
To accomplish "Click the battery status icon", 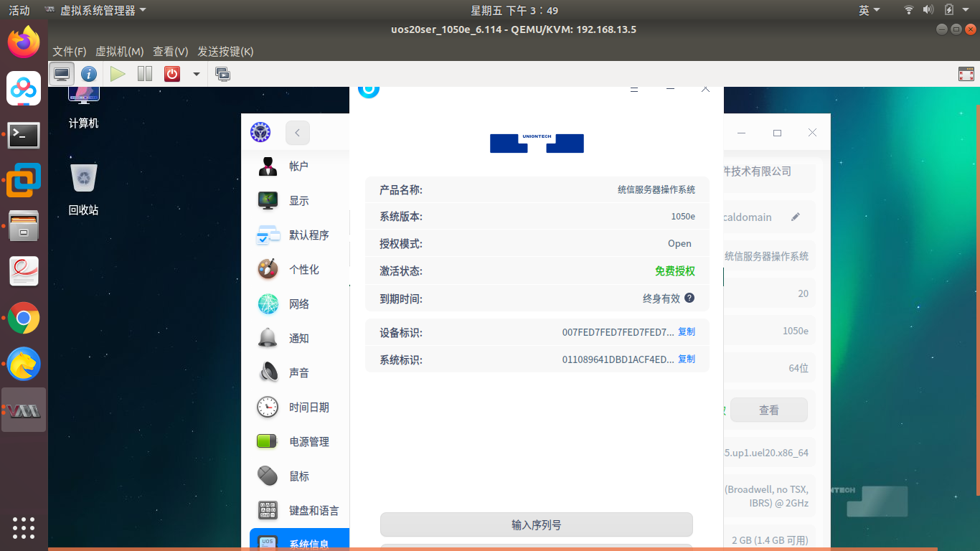I will click(x=949, y=10).
